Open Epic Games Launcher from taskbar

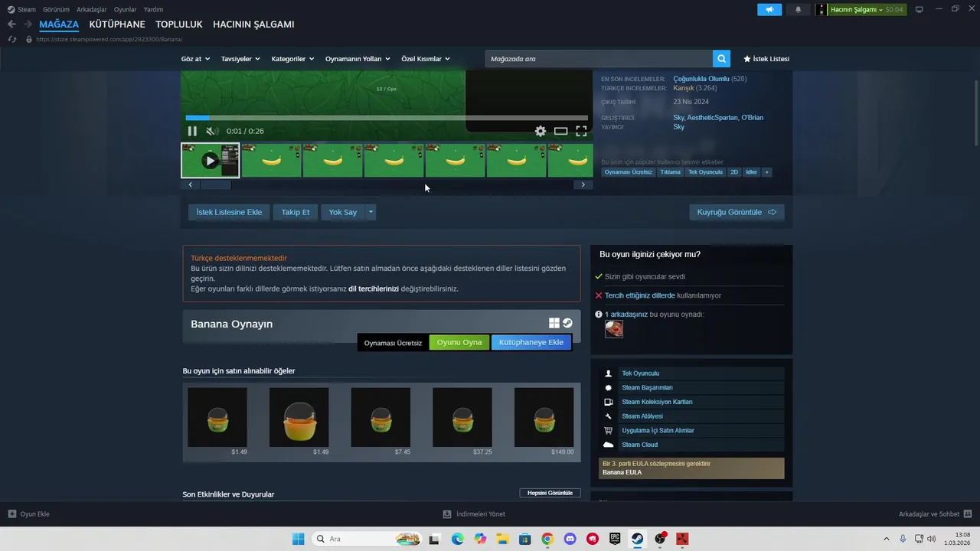pyautogui.click(x=615, y=539)
